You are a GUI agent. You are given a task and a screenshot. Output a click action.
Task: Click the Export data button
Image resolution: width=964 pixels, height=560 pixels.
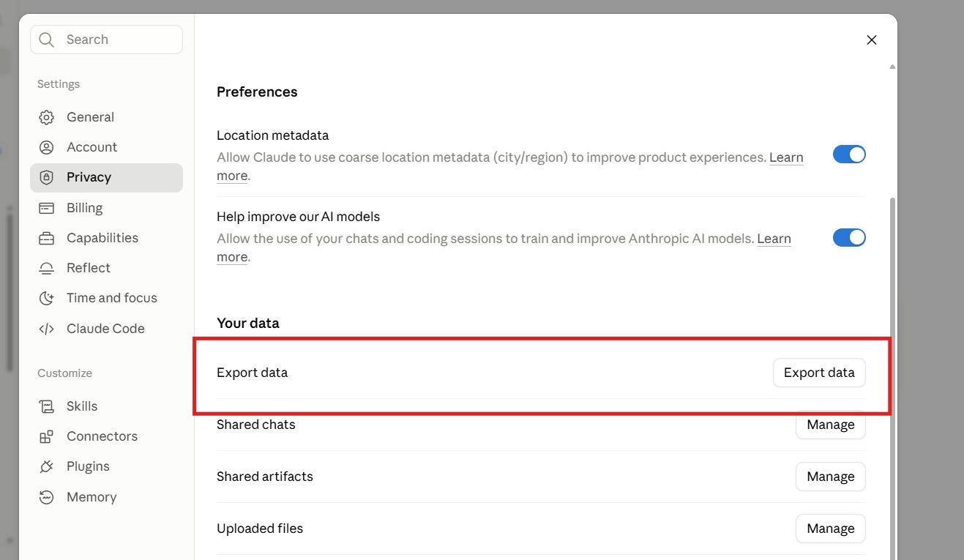point(819,373)
